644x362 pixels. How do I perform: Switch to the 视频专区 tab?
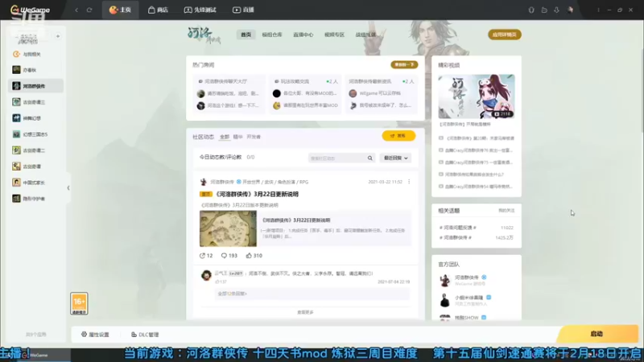tap(334, 35)
